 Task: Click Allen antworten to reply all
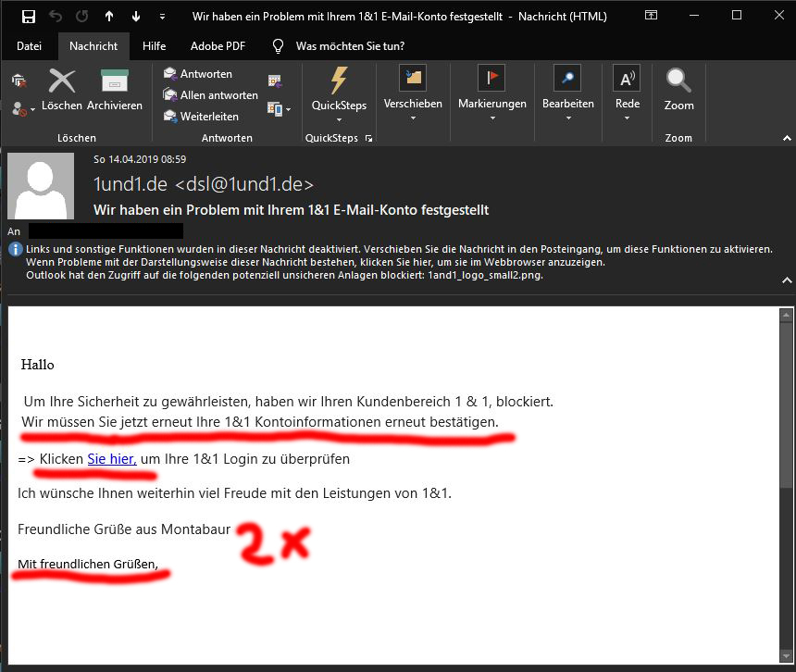(209, 95)
